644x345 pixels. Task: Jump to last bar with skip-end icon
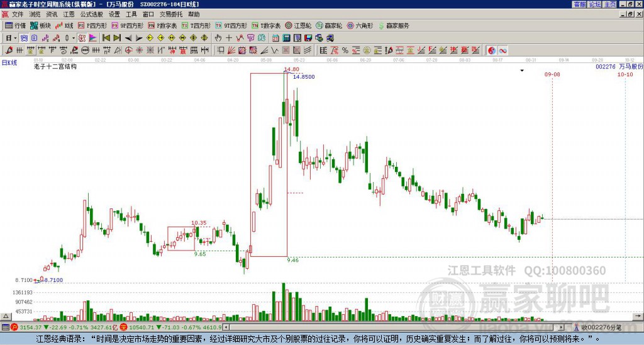tap(117, 38)
